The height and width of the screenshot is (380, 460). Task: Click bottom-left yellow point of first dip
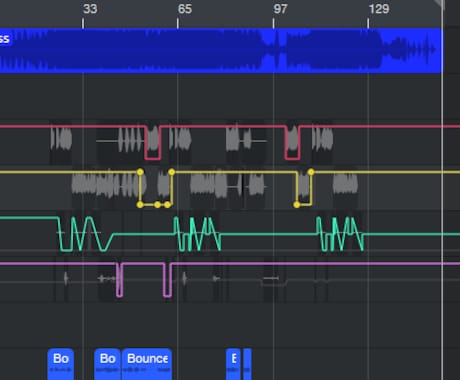click(x=140, y=205)
